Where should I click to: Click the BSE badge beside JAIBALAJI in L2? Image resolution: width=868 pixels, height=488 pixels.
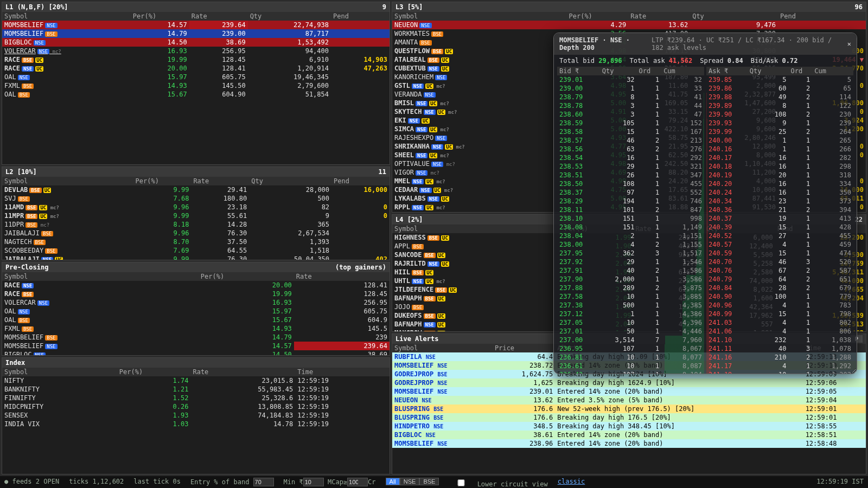(x=47, y=234)
